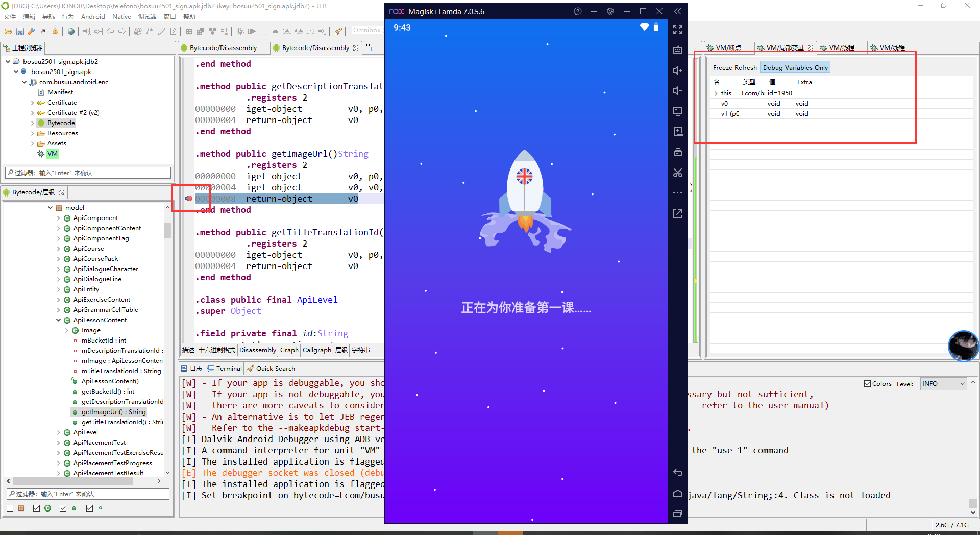Toggle the small hollow dot filter checkbox
The height and width of the screenshot is (535, 980).
(89, 508)
